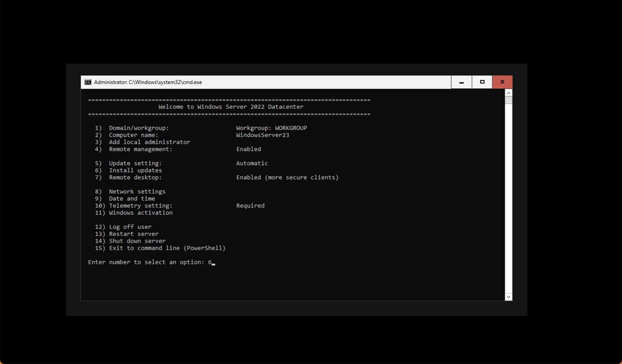This screenshot has height=364, width=622.
Task: Select the 'Telemetry setting:' option line
Action: pyautogui.click(x=134, y=206)
